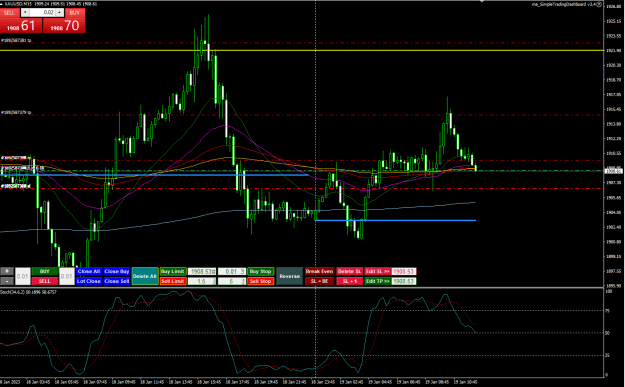625x387 pixels.
Task: Click the 25 level label on the stochastic scale
Action: [x=607, y=355]
